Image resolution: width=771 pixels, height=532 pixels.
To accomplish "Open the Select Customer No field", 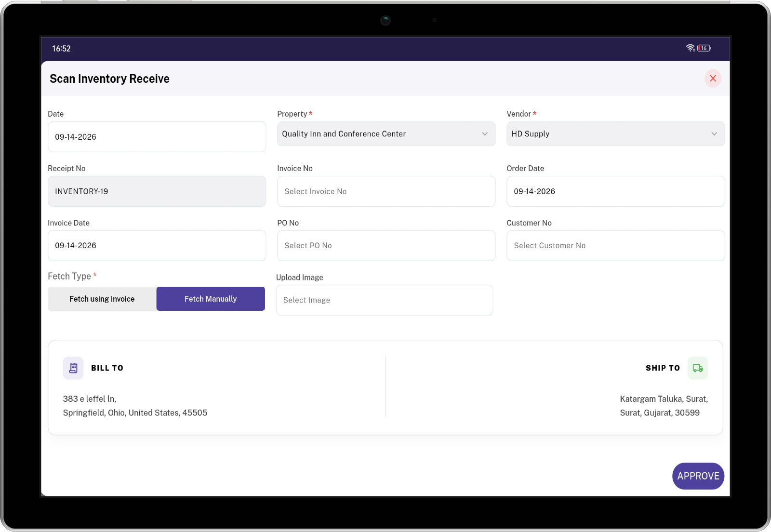I will [615, 246].
